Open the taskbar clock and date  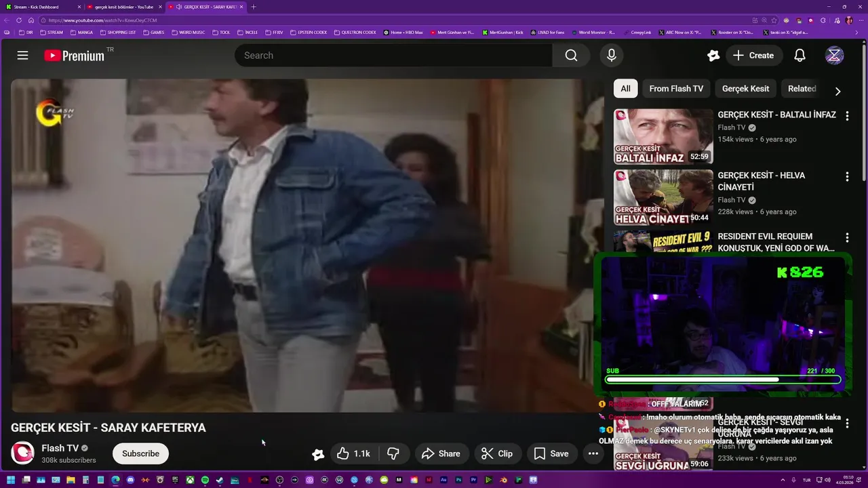(844, 481)
